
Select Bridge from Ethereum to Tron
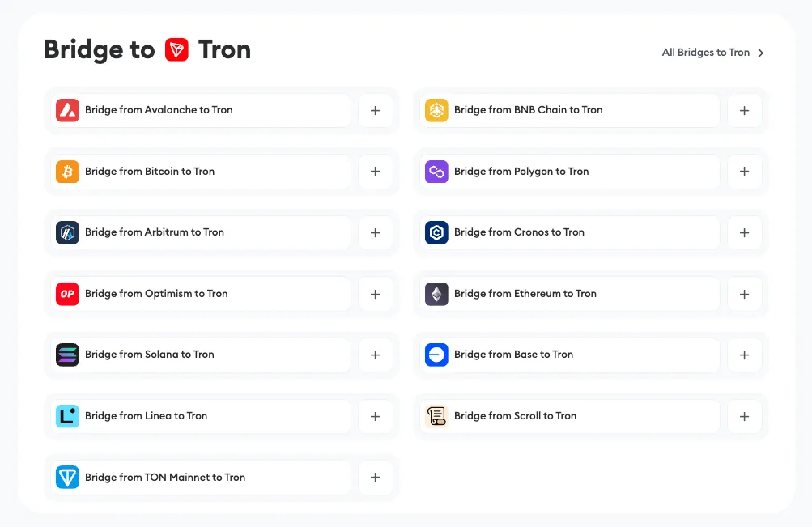click(x=525, y=294)
